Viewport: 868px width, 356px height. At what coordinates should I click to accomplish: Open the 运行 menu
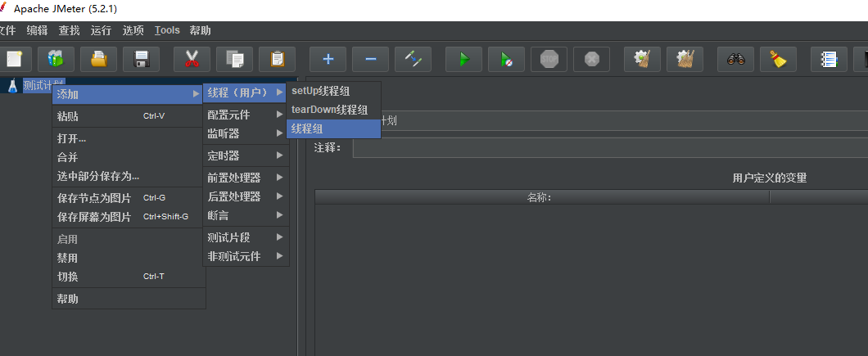101,30
